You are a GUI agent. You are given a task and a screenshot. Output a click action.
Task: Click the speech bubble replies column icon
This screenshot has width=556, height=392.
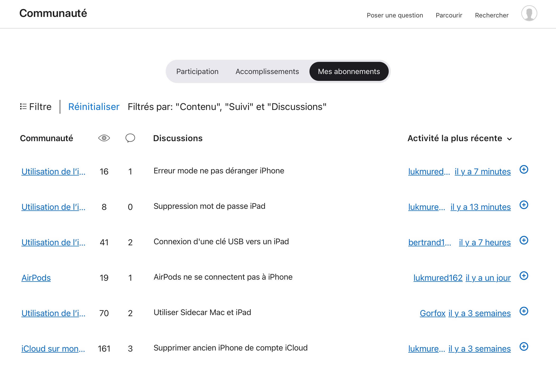pos(130,138)
